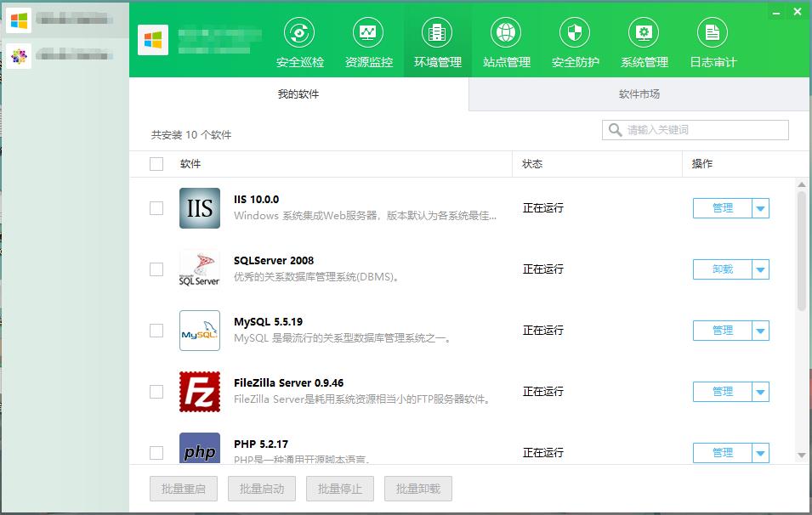The height and width of the screenshot is (515, 812).
Task: Click the 批量重启 batch restart button
Action: [x=182, y=488]
